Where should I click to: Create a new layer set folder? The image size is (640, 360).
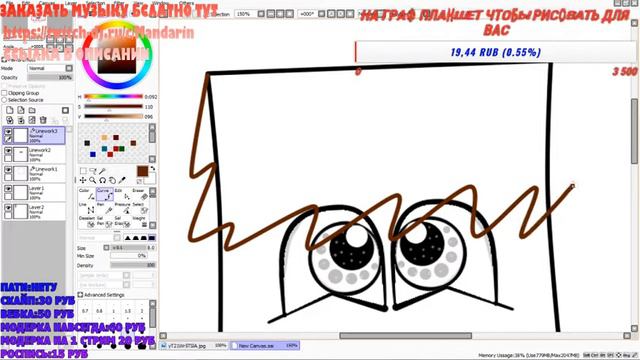pos(32,110)
